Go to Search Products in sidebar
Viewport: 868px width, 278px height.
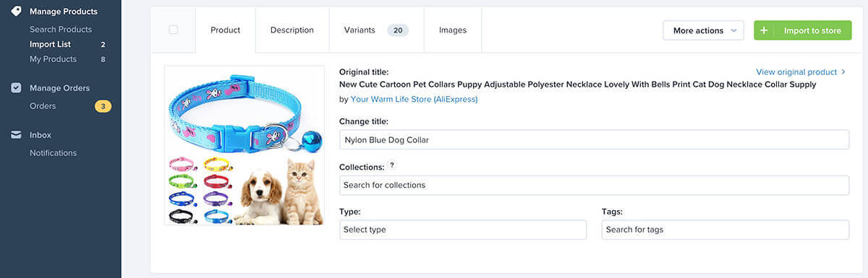61,30
